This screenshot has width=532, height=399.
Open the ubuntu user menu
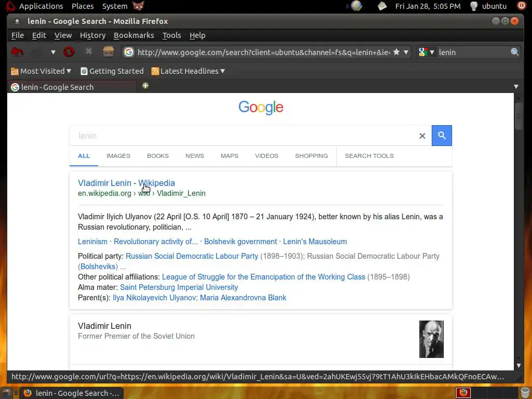[488, 6]
